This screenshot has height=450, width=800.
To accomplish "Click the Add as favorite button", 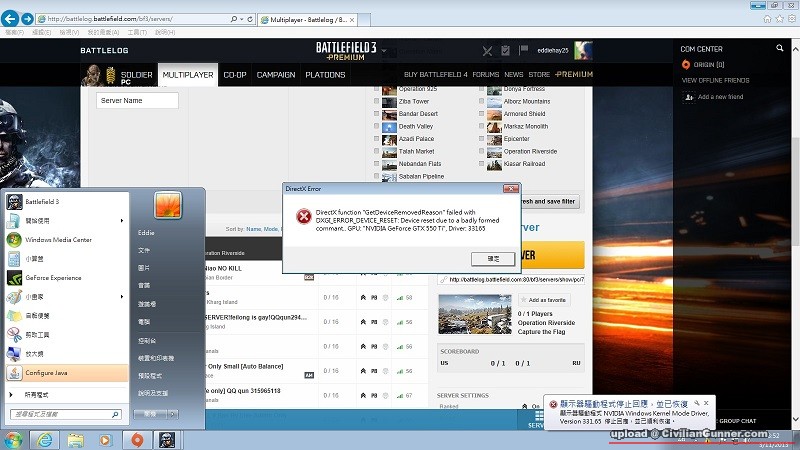I will [x=547, y=300].
